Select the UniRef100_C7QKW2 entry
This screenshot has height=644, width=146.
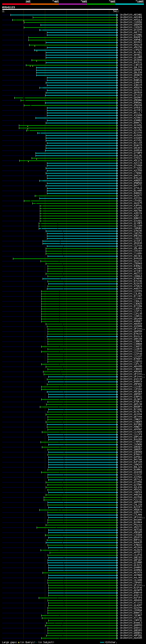coord(131,173)
